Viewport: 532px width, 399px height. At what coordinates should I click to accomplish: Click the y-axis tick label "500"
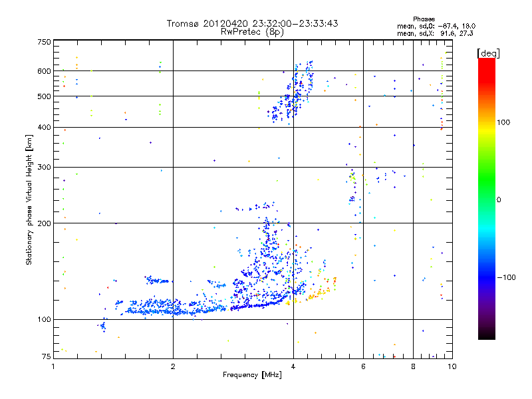(44, 96)
